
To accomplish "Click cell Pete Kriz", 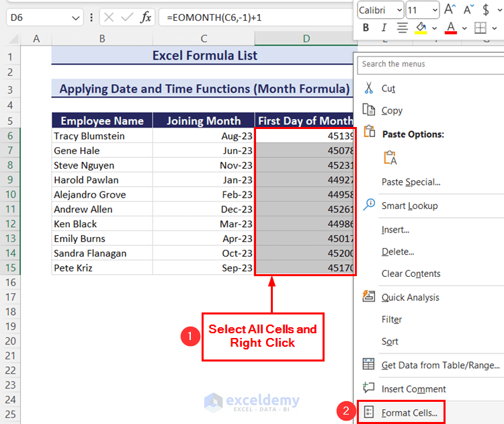I will (x=102, y=268).
